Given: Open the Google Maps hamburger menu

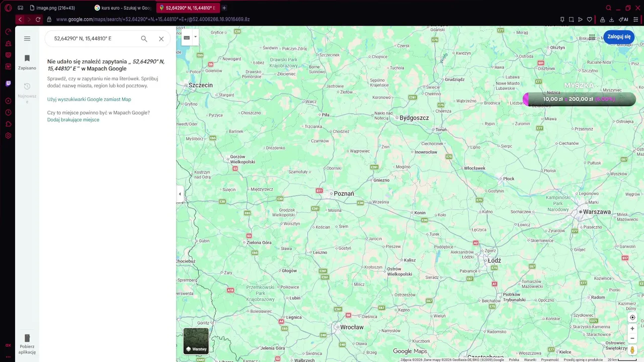Looking at the screenshot, I should pos(27,39).
